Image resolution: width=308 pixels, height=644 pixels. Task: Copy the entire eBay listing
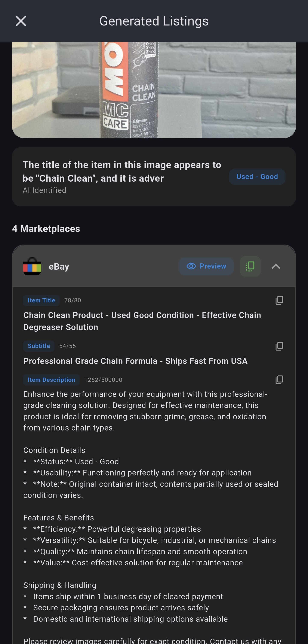[x=250, y=266]
